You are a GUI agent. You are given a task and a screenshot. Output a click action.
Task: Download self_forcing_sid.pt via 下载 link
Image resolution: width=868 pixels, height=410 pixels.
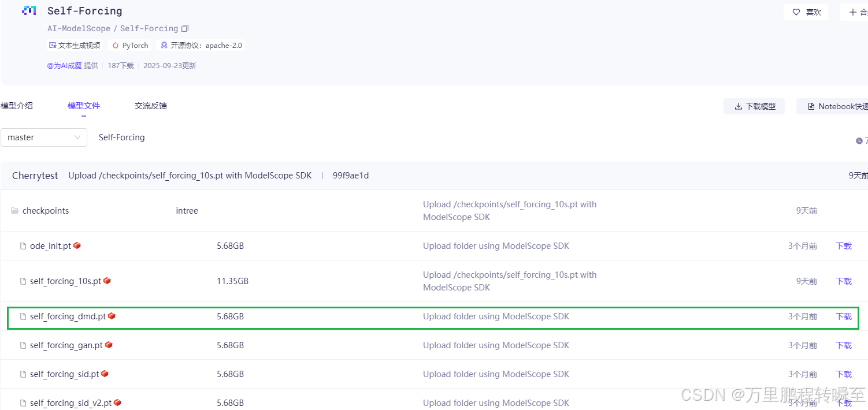(844, 374)
